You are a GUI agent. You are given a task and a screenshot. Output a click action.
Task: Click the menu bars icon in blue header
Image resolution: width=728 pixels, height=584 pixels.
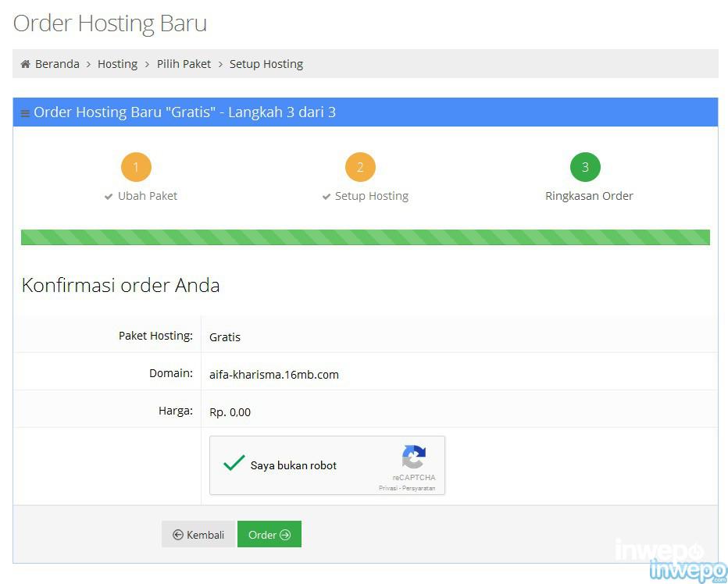(26, 112)
